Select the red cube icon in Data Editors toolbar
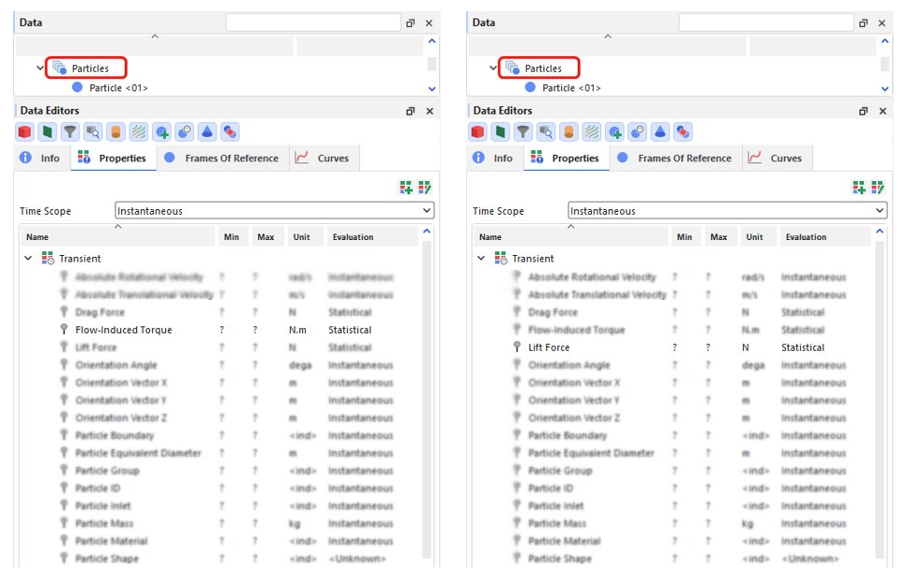Screen dimensions: 906x588 [x=24, y=131]
